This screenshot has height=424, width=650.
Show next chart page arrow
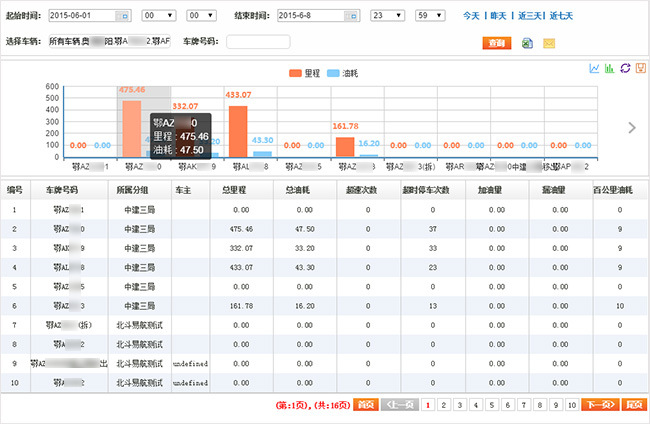click(632, 128)
